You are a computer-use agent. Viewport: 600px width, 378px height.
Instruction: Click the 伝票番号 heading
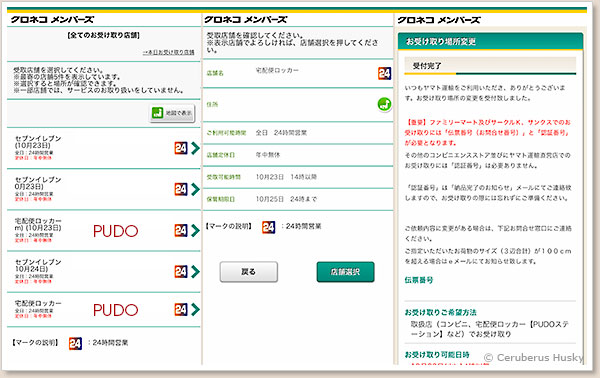tap(419, 280)
